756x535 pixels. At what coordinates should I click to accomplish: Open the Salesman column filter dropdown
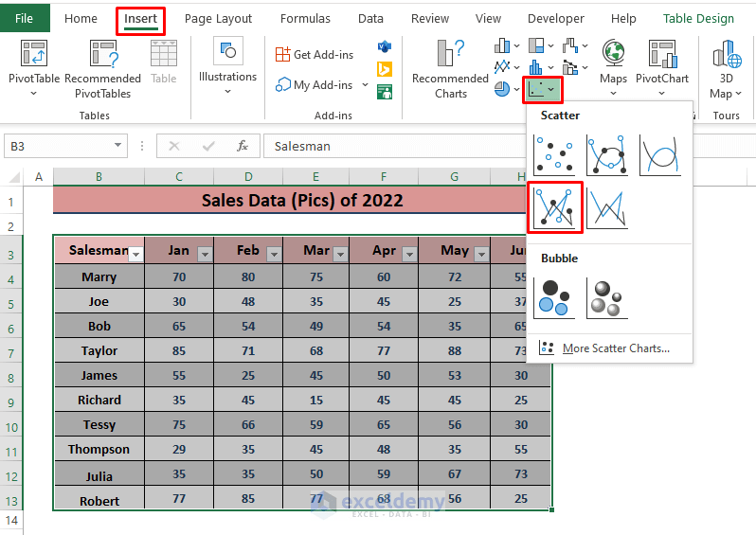click(x=136, y=254)
